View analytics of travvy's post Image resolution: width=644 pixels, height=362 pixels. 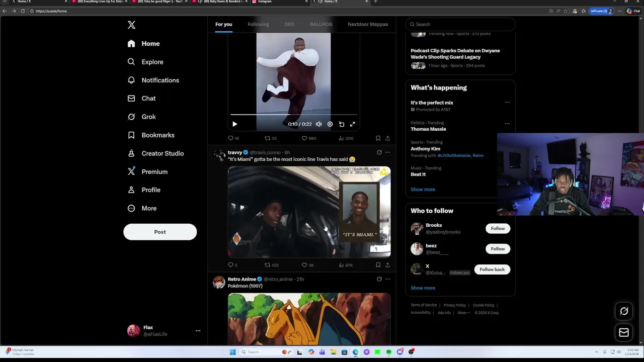click(x=346, y=265)
